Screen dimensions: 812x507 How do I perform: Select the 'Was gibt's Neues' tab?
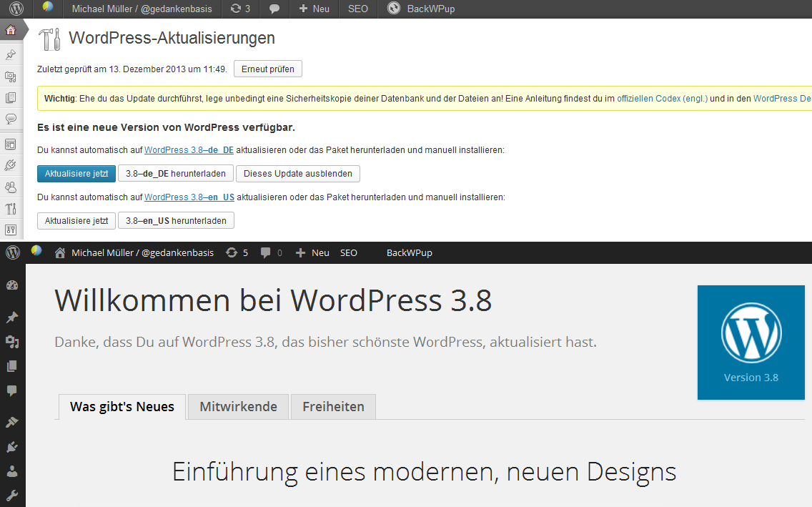(122, 407)
